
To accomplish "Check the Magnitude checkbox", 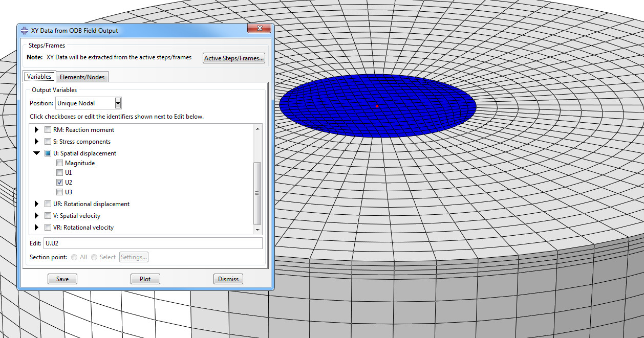I will point(60,163).
